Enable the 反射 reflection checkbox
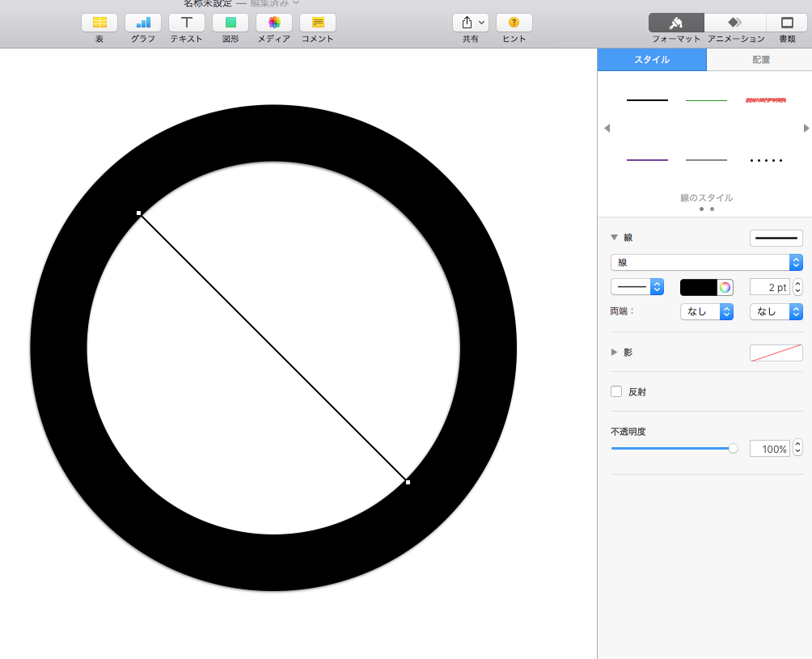This screenshot has width=812, height=659. click(x=616, y=391)
